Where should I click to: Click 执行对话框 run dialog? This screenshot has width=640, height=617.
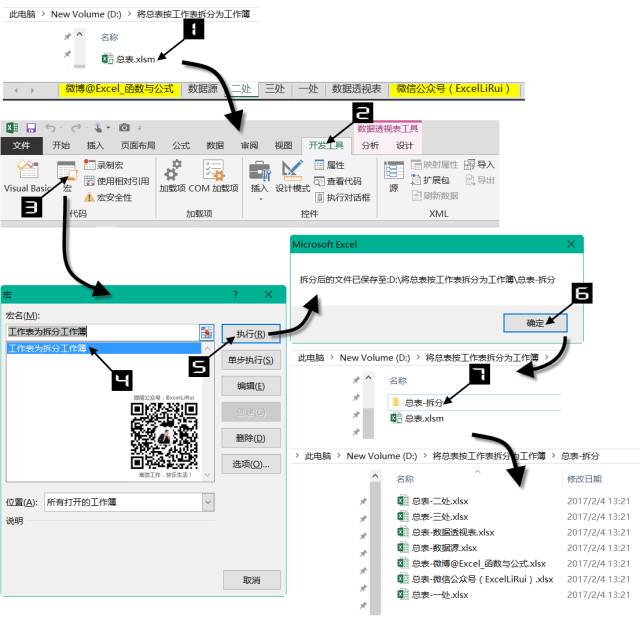[x=342, y=198]
